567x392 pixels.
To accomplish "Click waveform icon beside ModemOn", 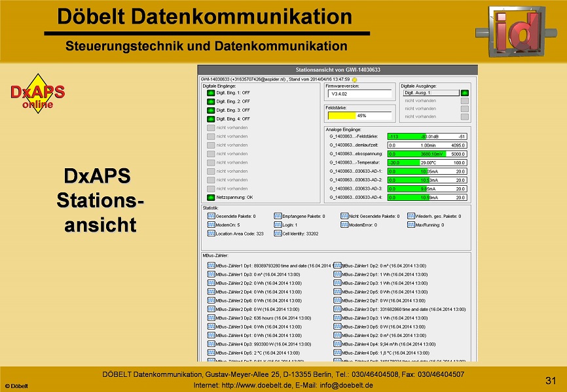I will [x=211, y=224].
